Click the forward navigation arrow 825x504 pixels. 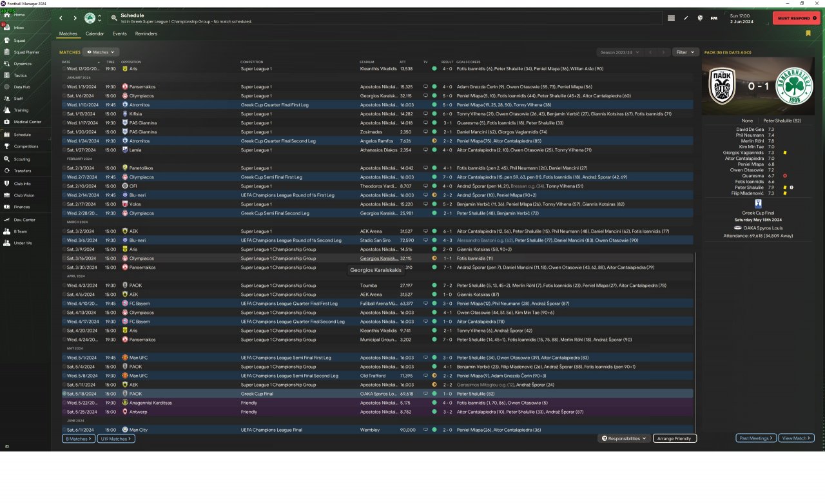(x=75, y=18)
